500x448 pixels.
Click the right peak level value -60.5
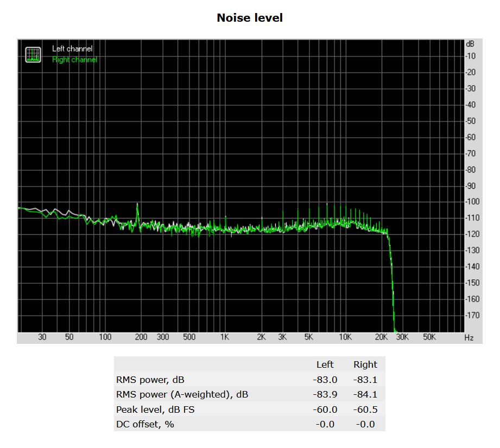point(365,409)
